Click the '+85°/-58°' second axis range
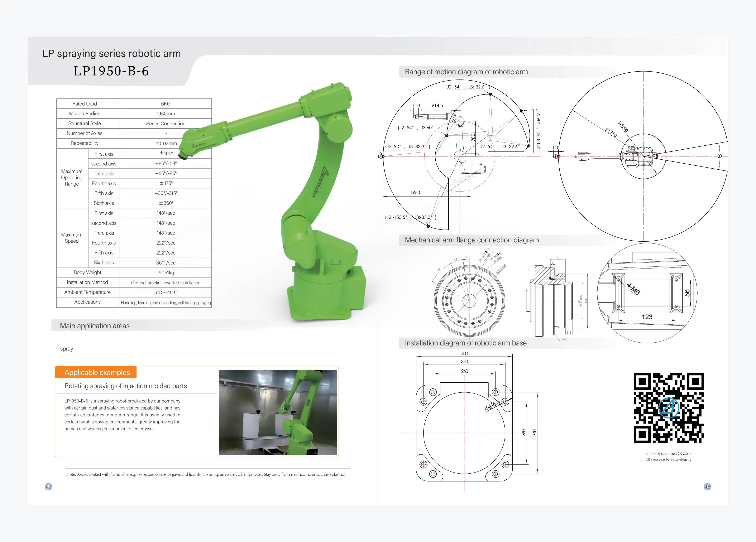This screenshot has height=542, width=756. coord(166,164)
